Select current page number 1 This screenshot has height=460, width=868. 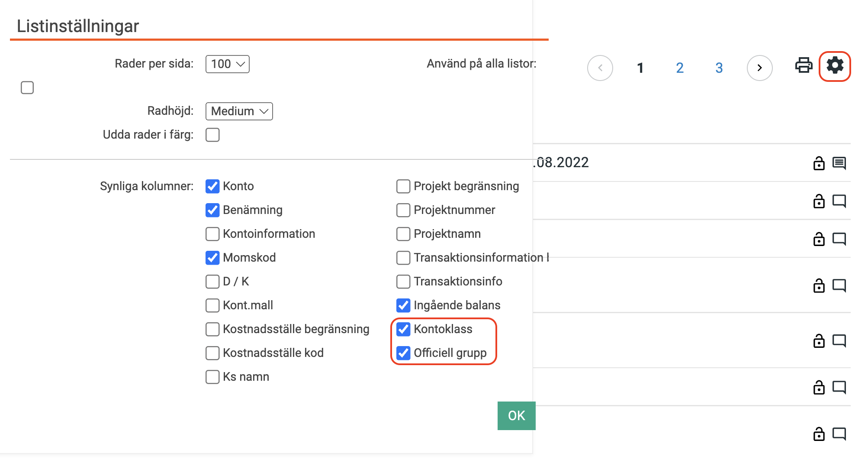640,68
